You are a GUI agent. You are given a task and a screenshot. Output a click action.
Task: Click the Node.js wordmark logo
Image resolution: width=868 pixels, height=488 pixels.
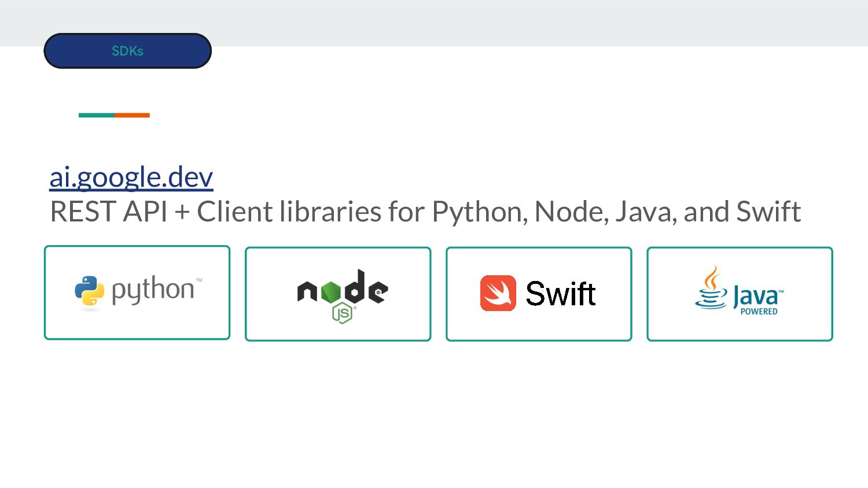[x=343, y=296]
